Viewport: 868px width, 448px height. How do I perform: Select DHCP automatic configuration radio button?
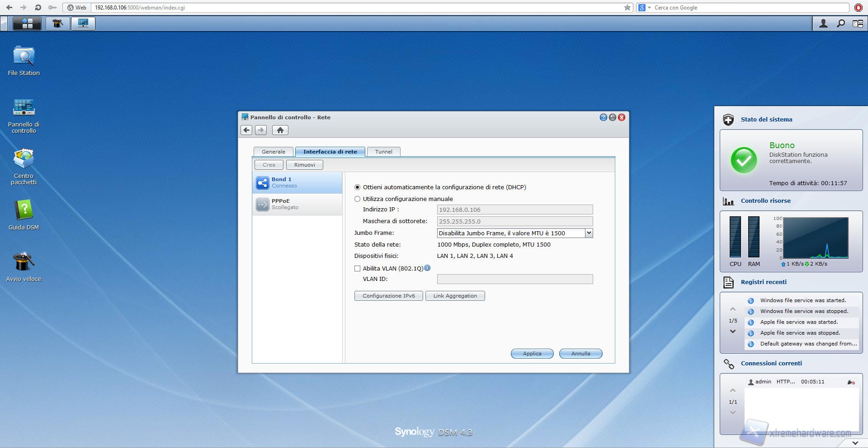pyautogui.click(x=358, y=187)
